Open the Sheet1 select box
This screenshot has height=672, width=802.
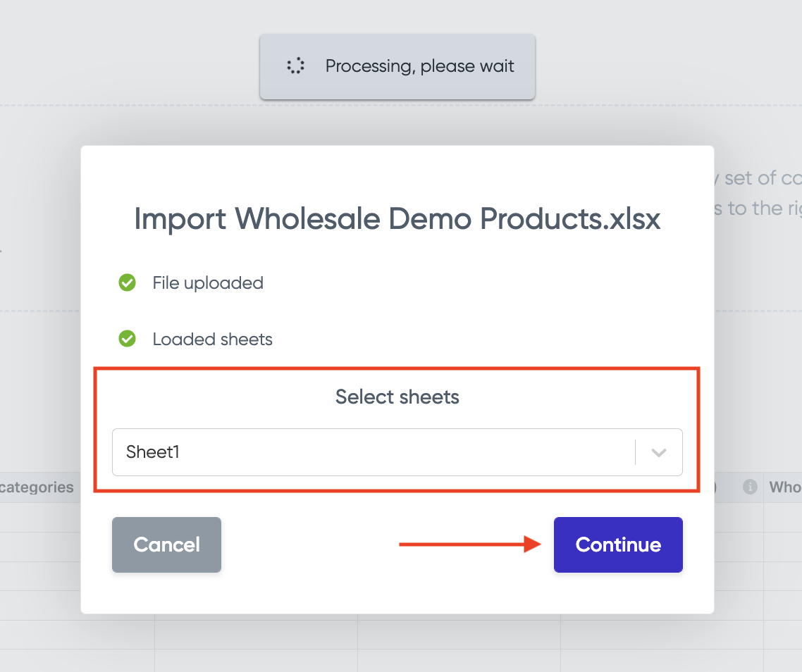[397, 452]
